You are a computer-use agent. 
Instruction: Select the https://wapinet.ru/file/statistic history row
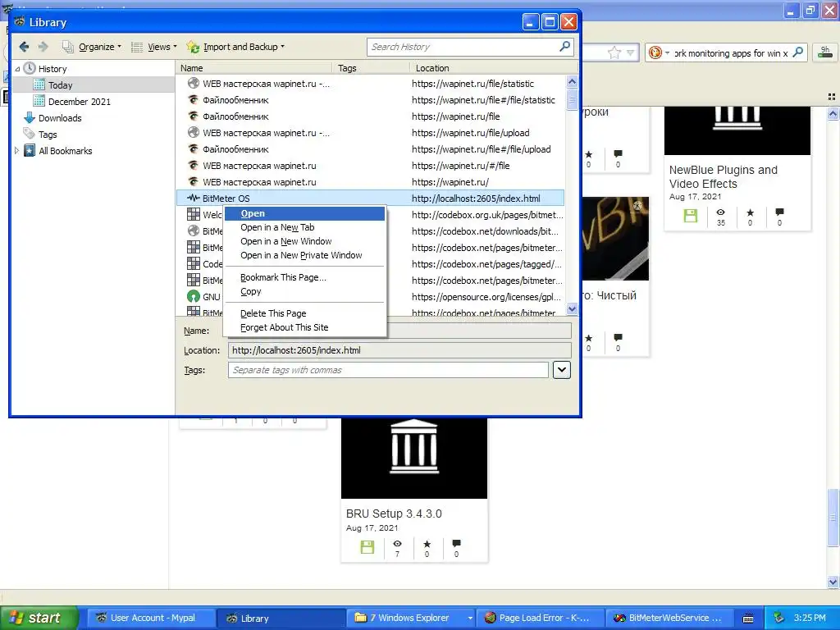coord(370,84)
